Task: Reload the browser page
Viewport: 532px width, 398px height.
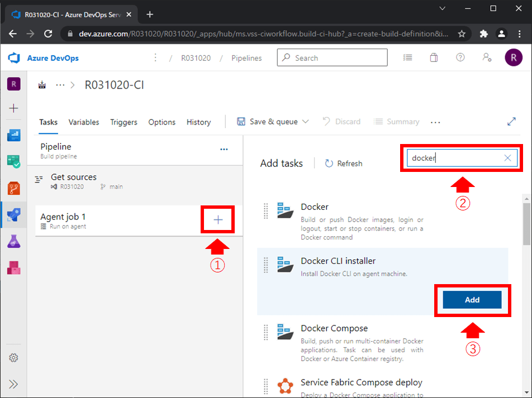Action: tap(48, 34)
